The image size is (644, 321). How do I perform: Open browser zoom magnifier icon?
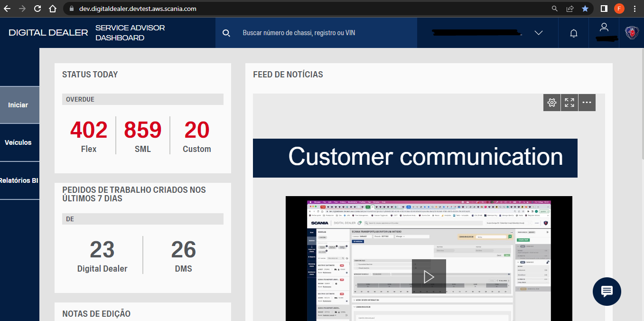555,9
